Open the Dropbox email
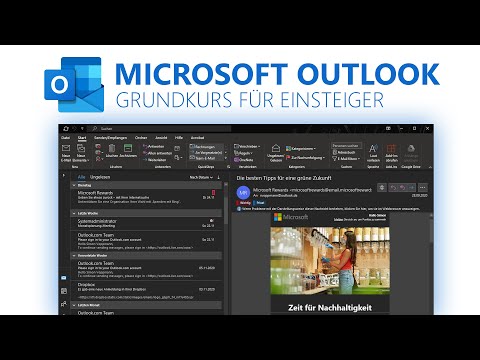 pos(146,291)
